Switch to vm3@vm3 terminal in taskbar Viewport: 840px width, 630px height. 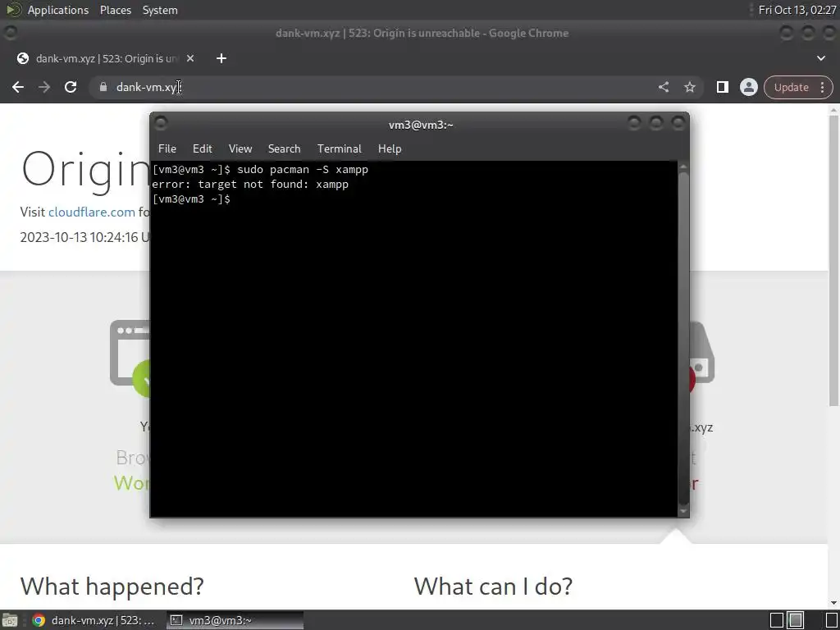pyautogui.click(x=235, y=620)
